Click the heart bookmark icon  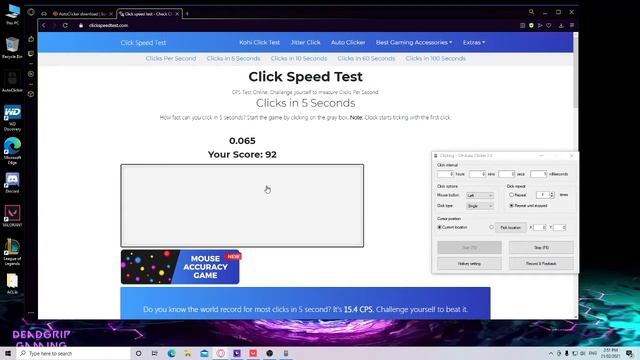pos(549,25)
